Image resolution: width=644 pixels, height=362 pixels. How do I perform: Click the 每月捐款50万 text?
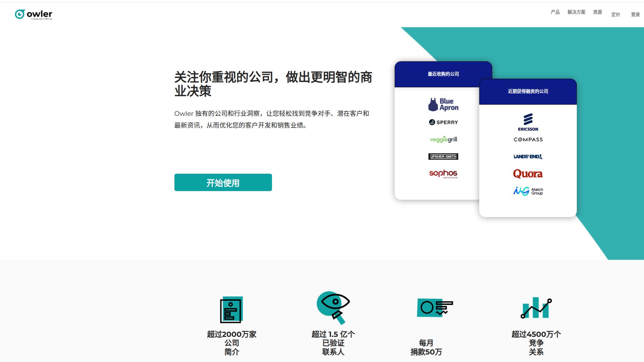pos(426,347)
